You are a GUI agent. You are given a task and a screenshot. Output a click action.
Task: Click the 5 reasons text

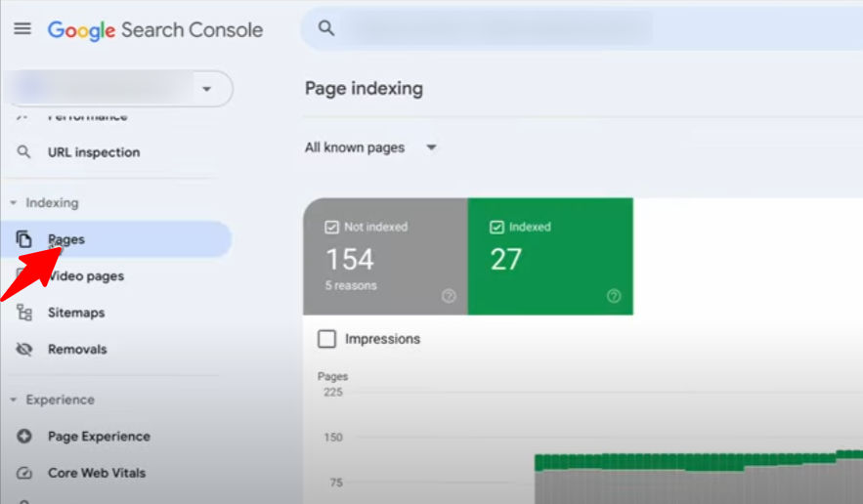coord(351,285)
